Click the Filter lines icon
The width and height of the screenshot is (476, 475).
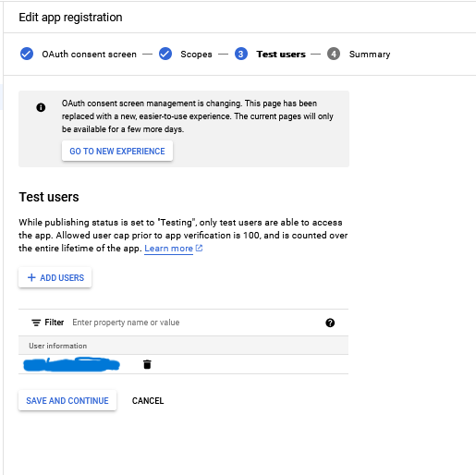[x=36, y=323]
